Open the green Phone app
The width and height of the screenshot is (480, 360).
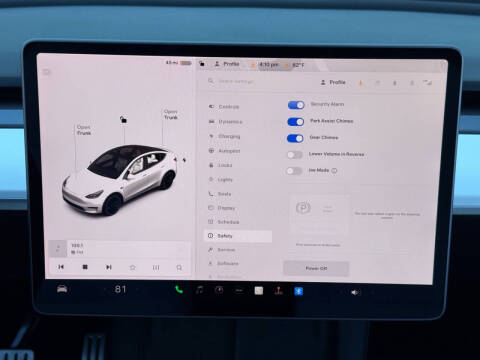pos(179,290)
